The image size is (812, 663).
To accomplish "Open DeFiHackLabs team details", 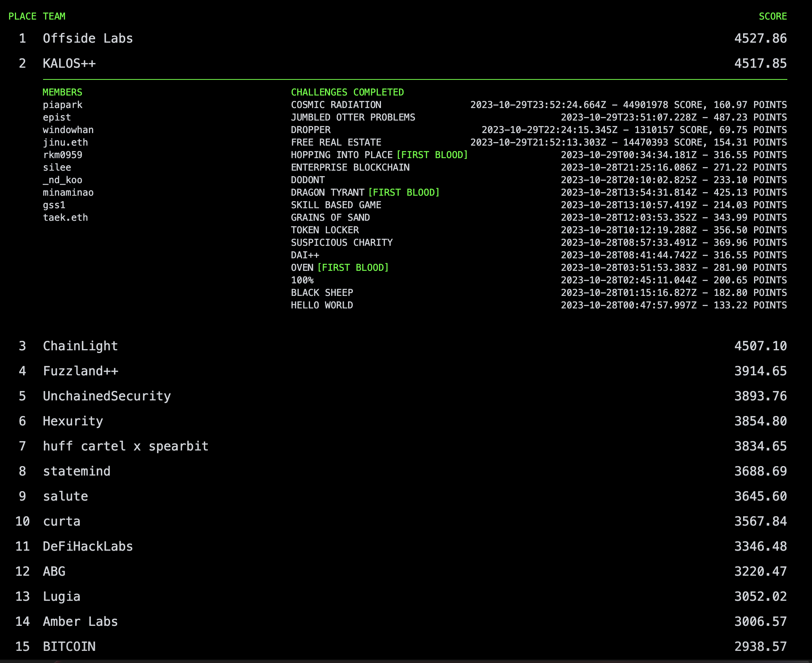I will (88, 546).
